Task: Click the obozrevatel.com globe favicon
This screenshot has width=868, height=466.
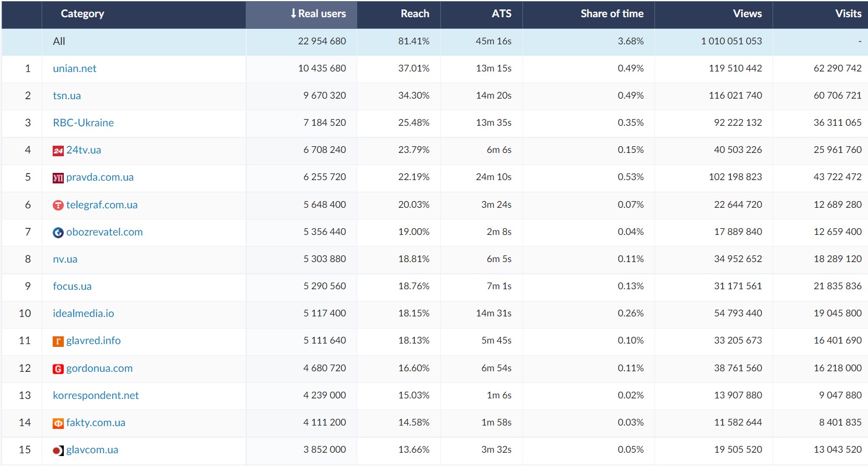Action: coord(58,233)
